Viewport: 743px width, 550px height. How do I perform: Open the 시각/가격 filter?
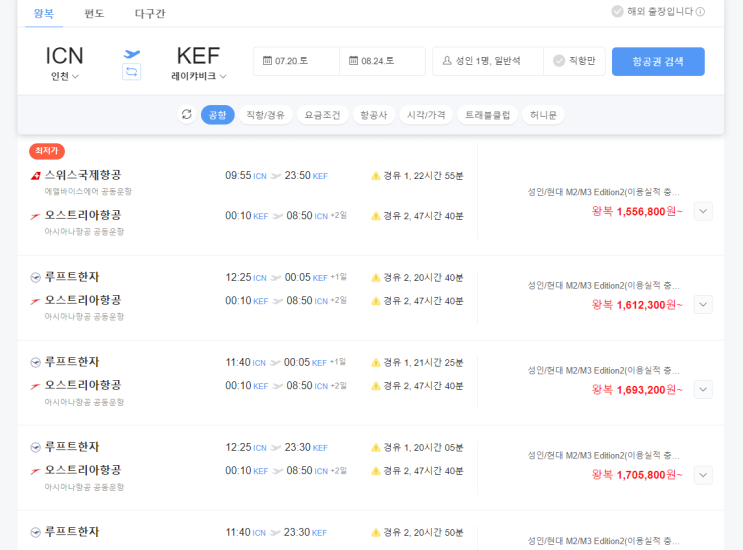tap(426, 115)
